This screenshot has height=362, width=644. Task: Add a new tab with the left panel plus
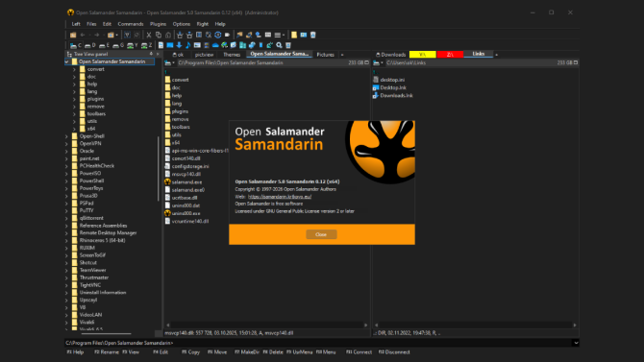(342, 55)
